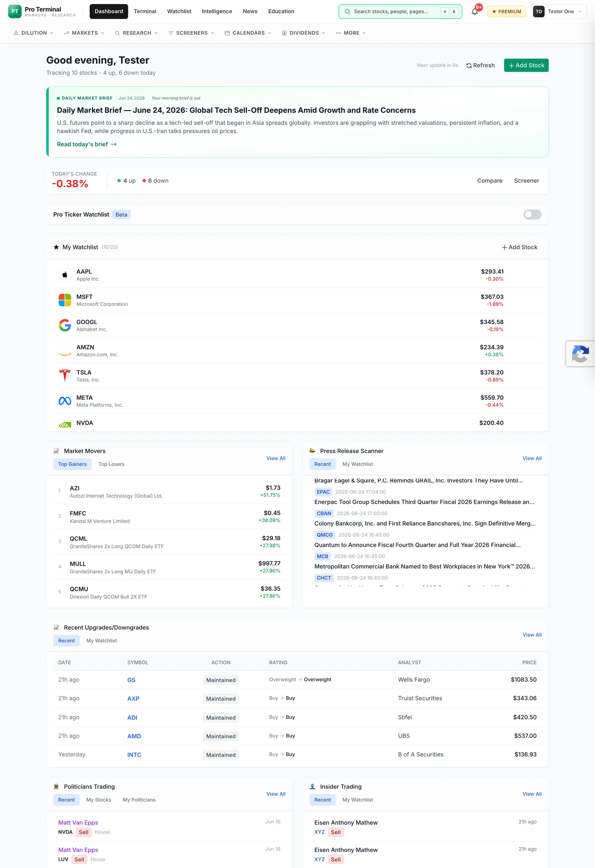
Task: Select the My Politicians tab
Action: [x=139, y=800]
